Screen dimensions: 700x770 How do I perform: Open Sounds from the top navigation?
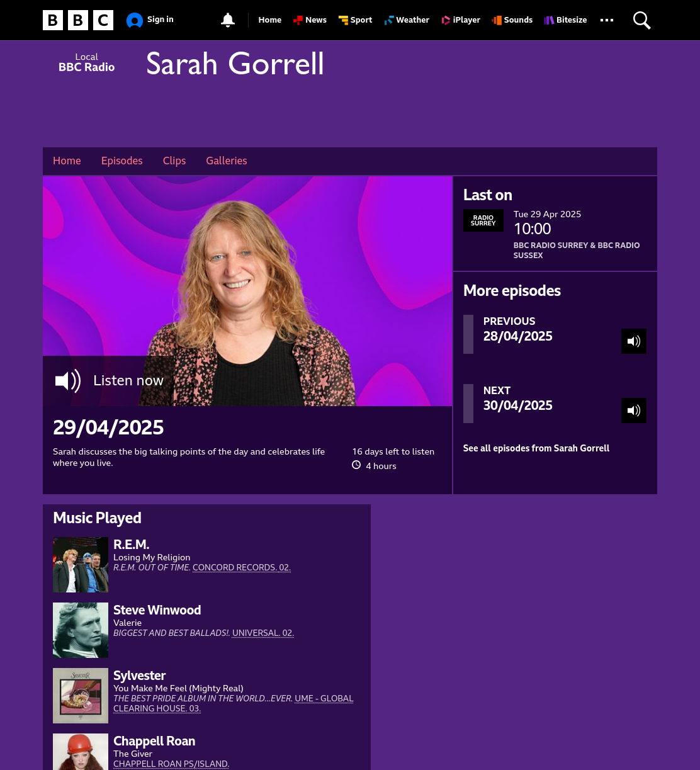(x=512, y=20)
